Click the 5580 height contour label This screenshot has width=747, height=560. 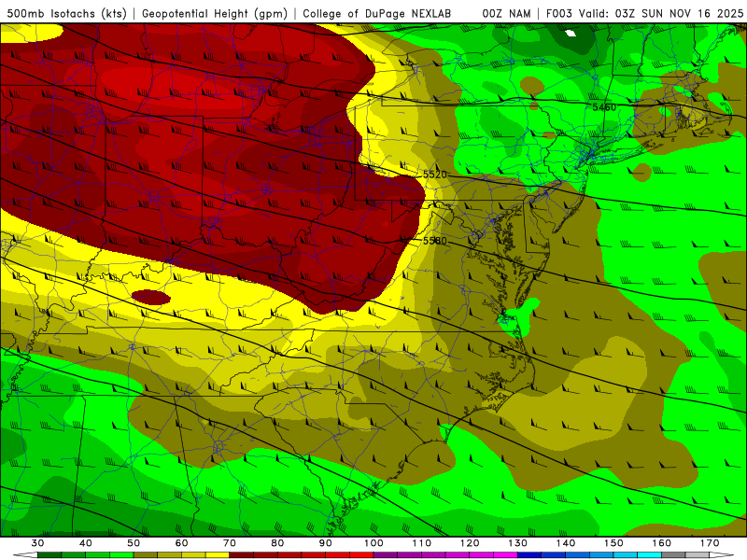(435, 241)
